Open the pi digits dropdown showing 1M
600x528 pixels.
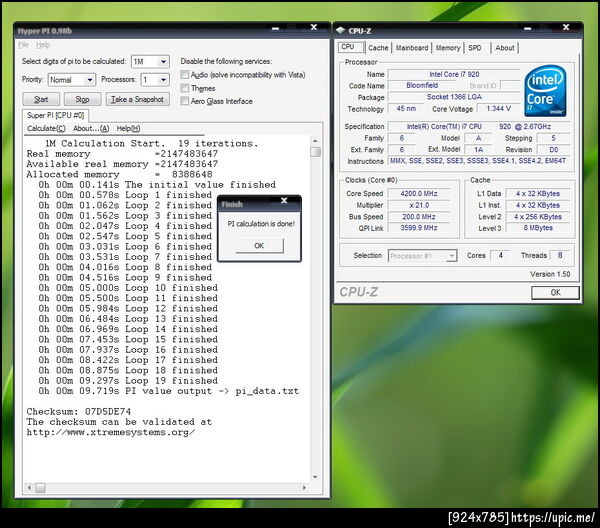150,62
